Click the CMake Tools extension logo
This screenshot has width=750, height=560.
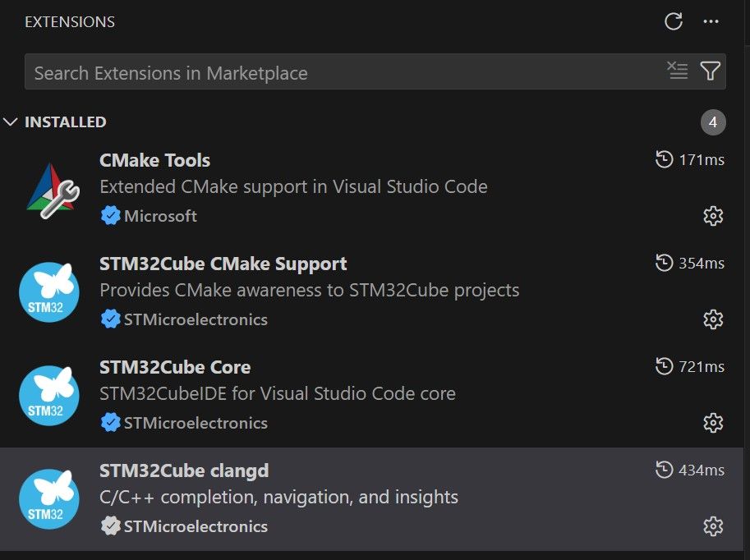click(49, 189)
